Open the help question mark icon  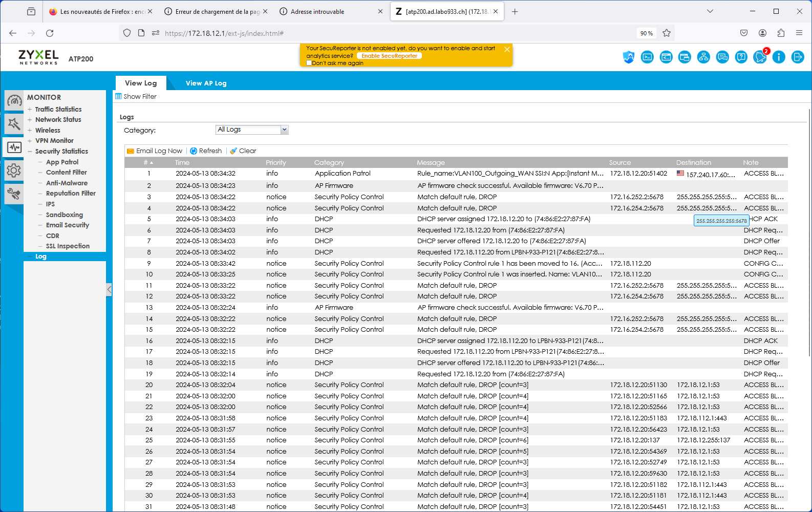pyautogui.click(x=741, y=57)
